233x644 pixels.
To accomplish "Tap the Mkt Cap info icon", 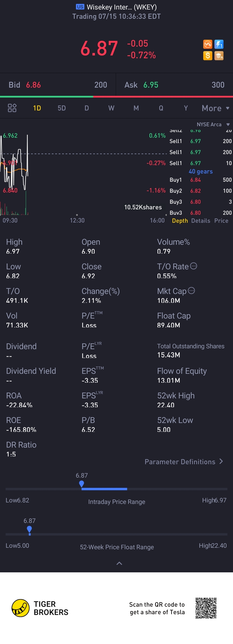I will tap(191, 290).
